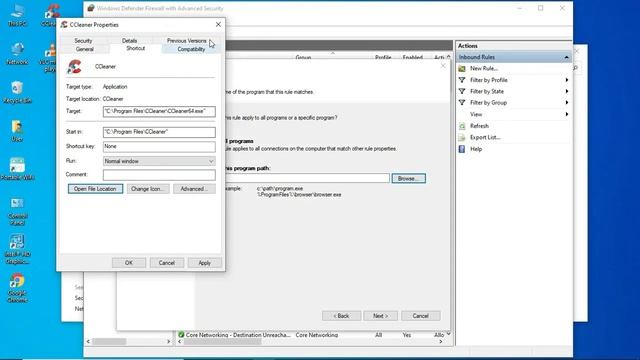Screen dimensions: 640x360
Task: Open Portable WiFi desktop icon
Action: pyautogui.click(x=17, y=169)
